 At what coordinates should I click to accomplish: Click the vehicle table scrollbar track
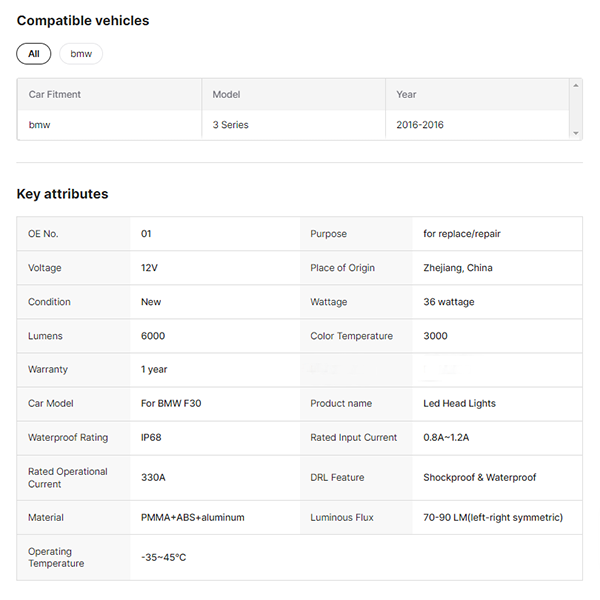(575, 110)
